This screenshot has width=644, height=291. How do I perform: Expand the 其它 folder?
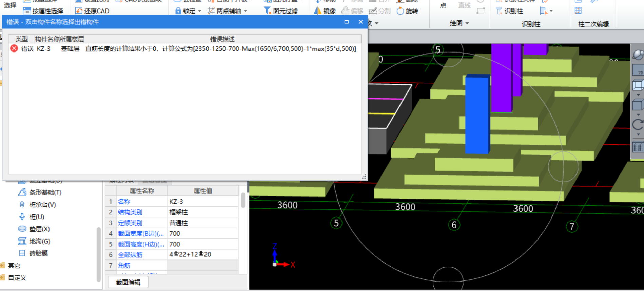[x=3, y=265]
